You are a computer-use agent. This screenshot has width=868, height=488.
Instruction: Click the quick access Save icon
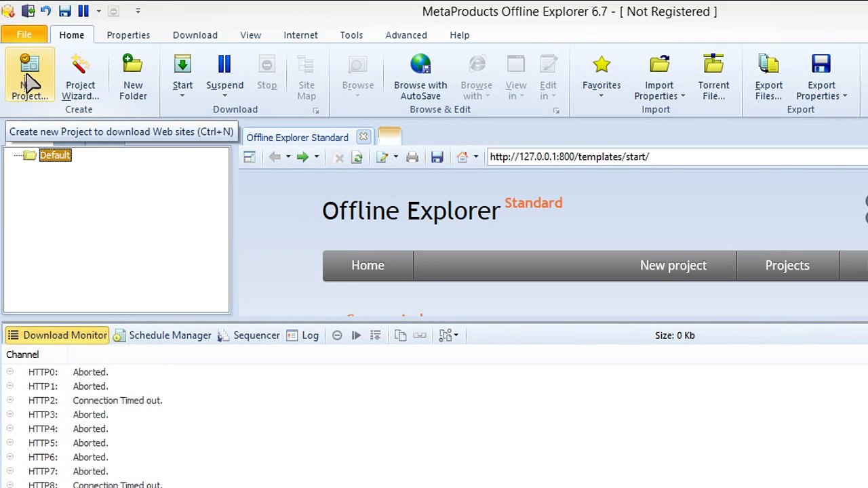(65, 11)
